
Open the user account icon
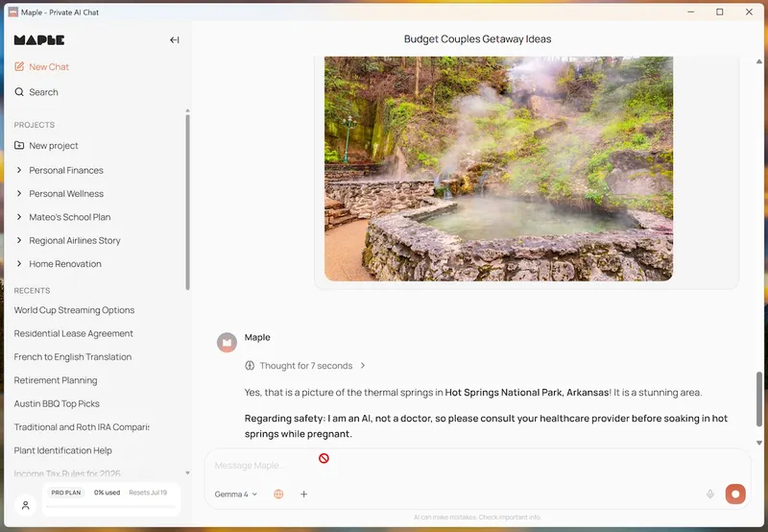click(26, 505)
